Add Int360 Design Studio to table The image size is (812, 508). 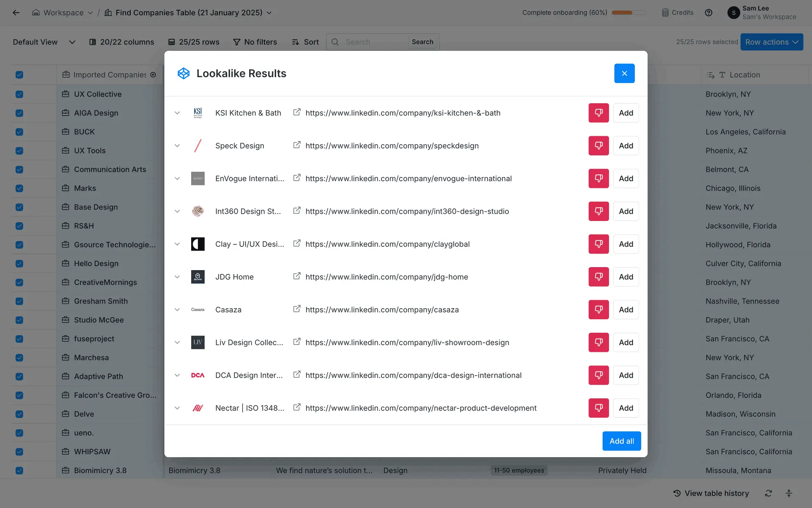pos(625,211)
